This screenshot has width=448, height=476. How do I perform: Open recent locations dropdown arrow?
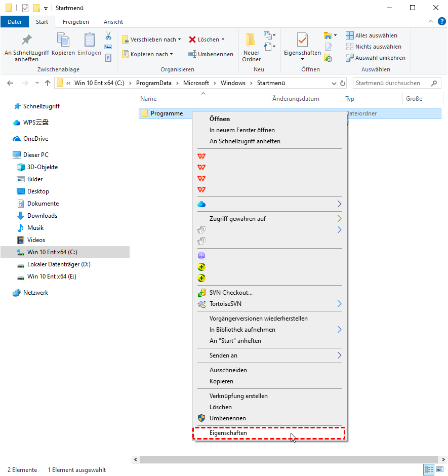37,83
